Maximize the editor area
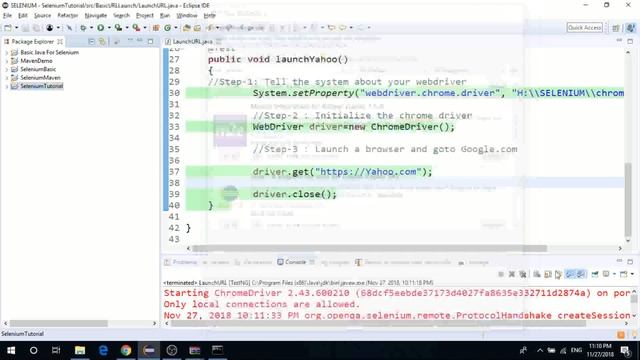Viewport: 640px width, 360px height. [x=630, y=41]
